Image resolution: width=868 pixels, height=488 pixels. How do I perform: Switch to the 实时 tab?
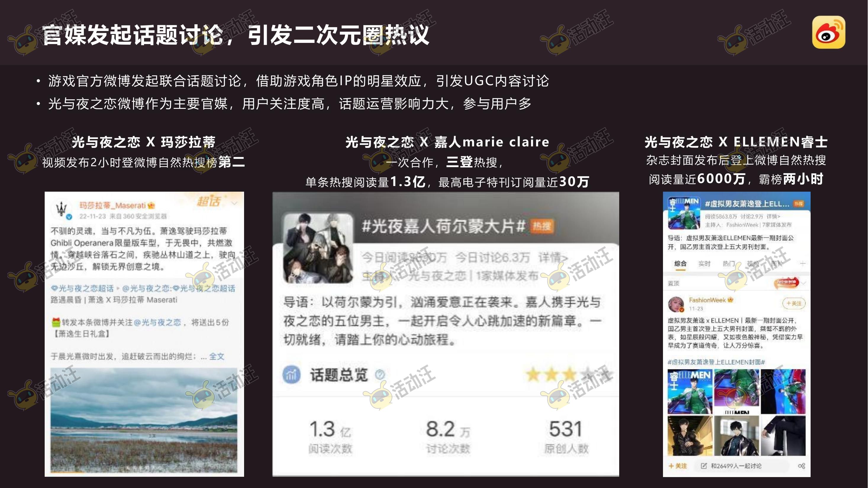coord(704,264)
